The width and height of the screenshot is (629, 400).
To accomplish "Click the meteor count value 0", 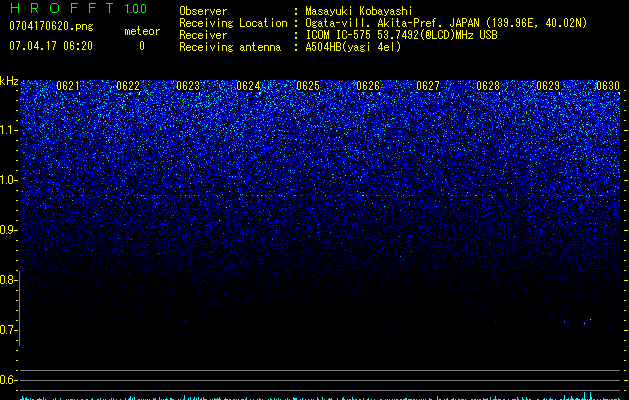I will coord(142,46).
